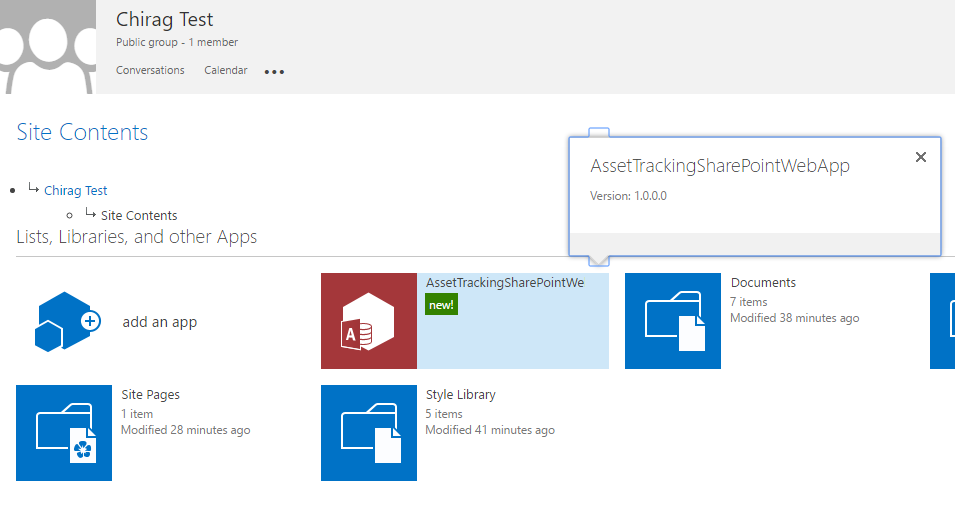
Task: Open the Calendar tab
Action: [x=226, y=71]
